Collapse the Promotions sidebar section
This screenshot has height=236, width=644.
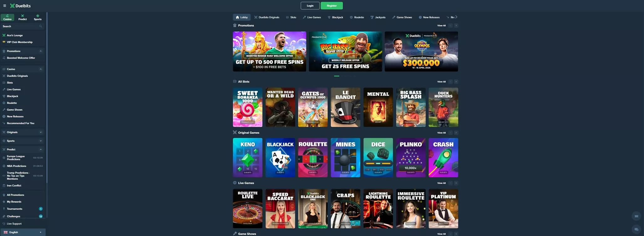41,51
